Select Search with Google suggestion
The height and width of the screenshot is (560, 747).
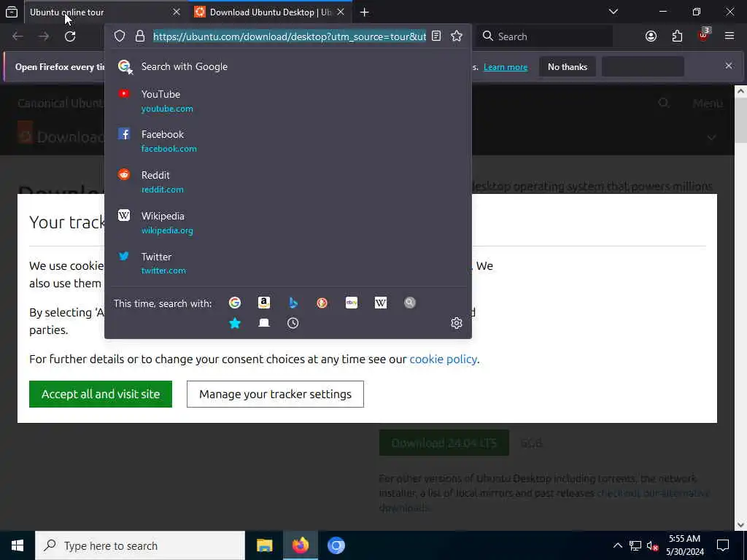coord(287,66)
